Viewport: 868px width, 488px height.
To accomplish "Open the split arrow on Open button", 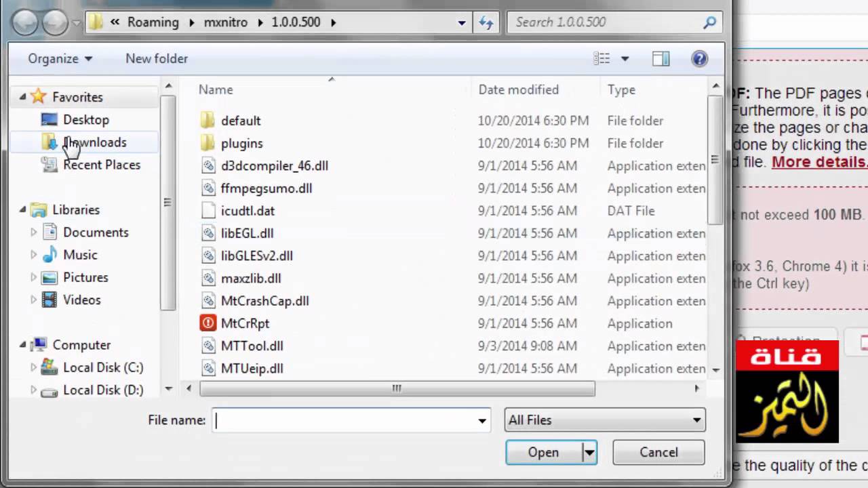I will click(589, 452).
